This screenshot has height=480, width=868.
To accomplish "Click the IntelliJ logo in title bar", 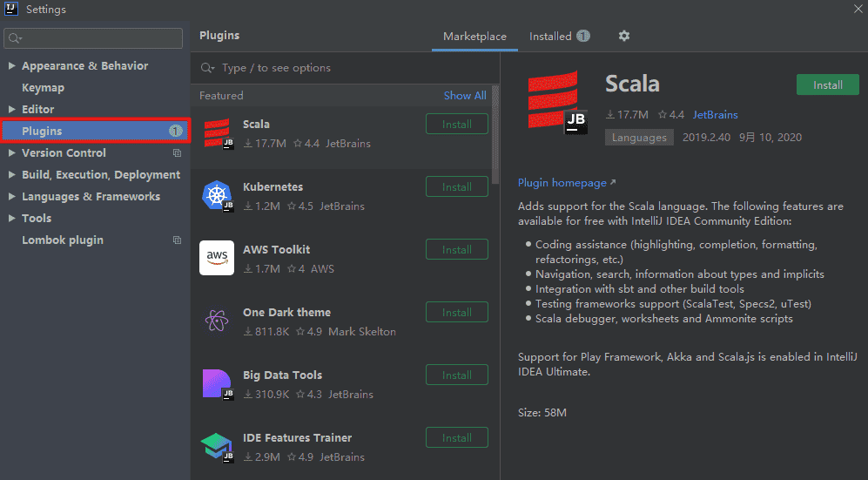I will 11,9.
